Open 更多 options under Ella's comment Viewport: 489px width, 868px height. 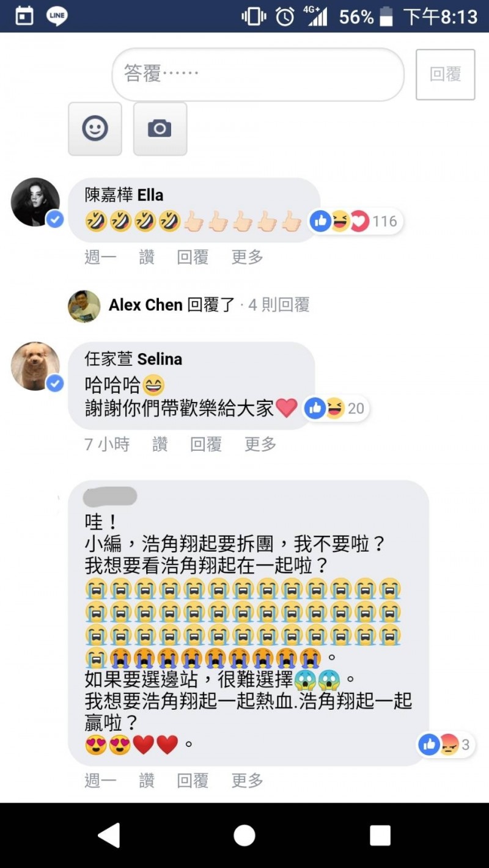pos(248,257)
